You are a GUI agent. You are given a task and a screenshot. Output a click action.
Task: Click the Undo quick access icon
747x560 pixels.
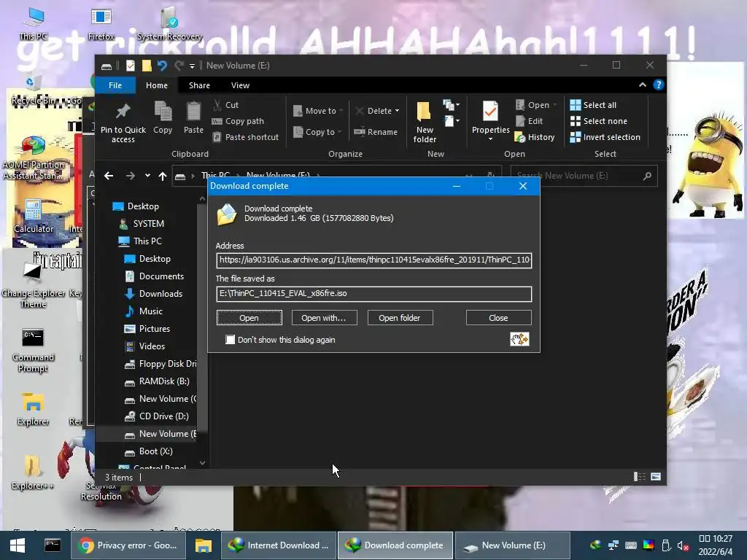pos(162,65)
